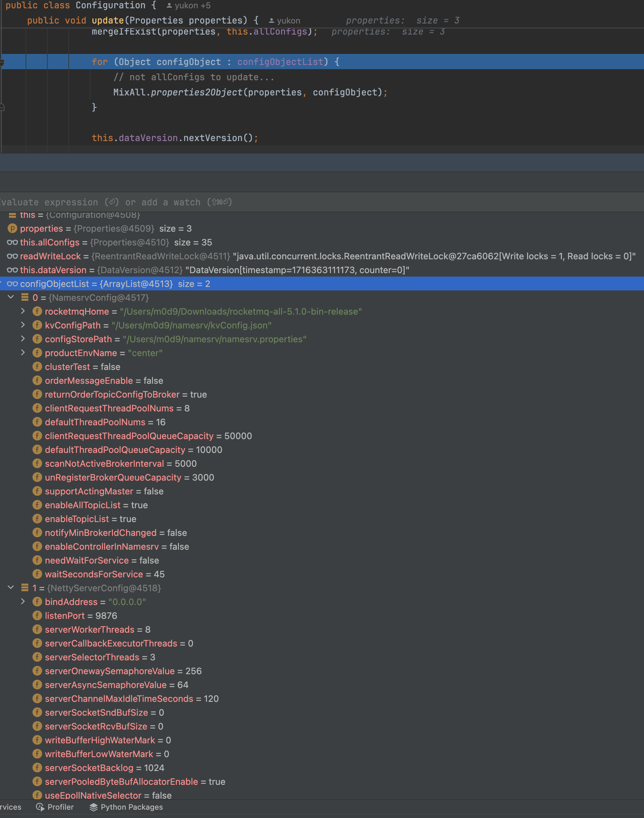
Task: Click the field icon beside serverSelectorThreads
Action: (x=37, y=657)
